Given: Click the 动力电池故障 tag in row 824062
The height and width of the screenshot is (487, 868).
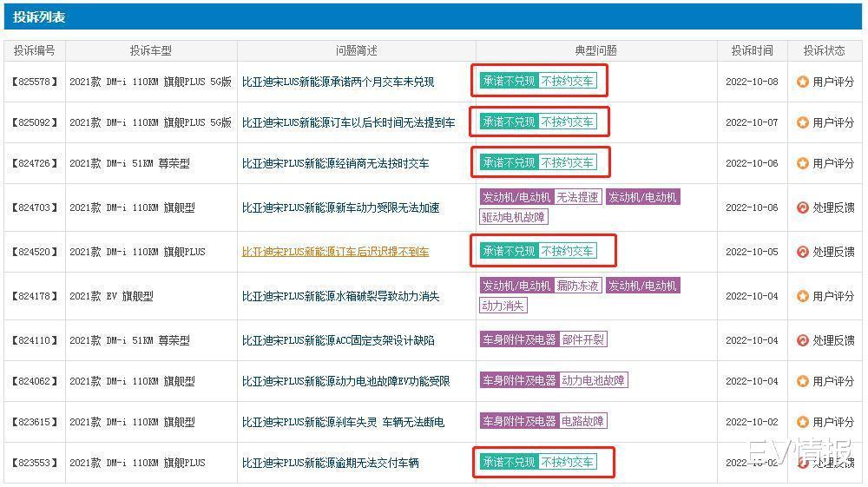Looking at the screenshot, I should click(x=593, y=380).
